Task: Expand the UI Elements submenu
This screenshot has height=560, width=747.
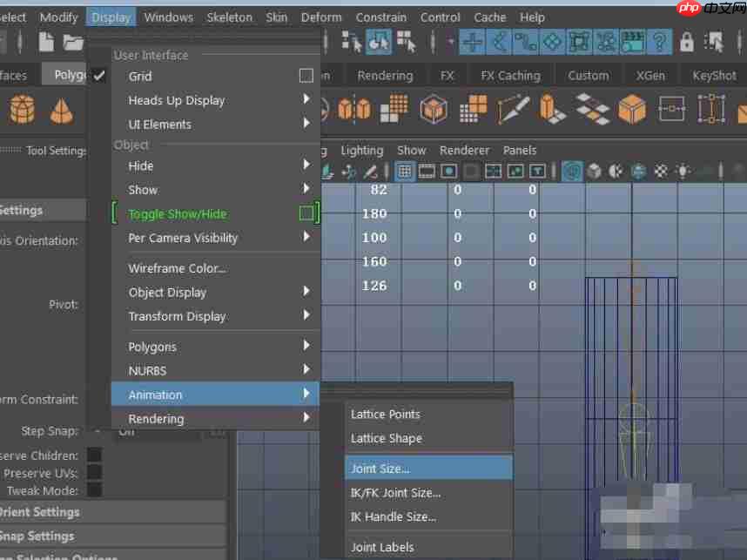Action: (216, 125)
